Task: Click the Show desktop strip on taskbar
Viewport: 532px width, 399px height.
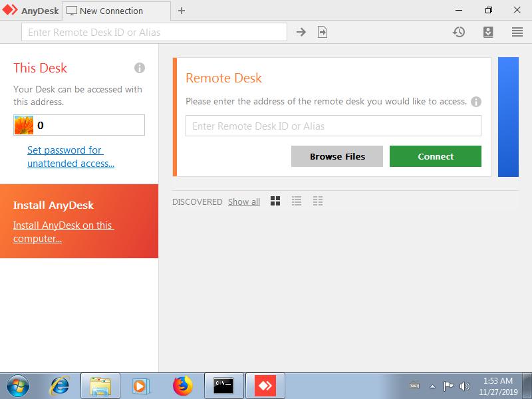Action: tap(527, 386)
